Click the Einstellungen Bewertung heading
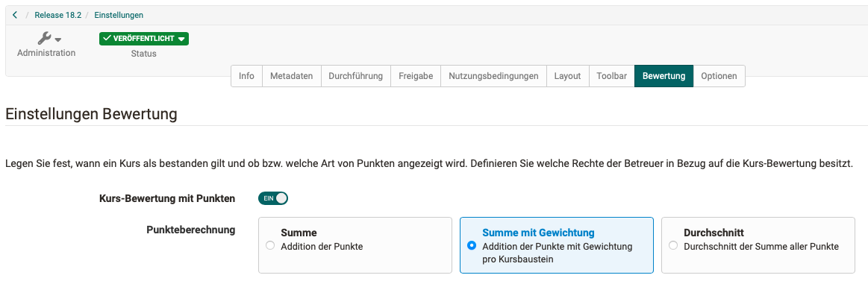868x284 pixels. pyautogui.click(x=91, y=114)
